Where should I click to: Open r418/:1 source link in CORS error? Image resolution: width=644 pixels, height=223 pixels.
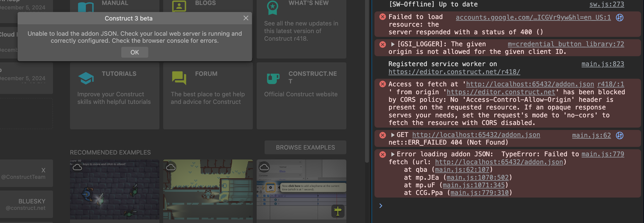611,84
